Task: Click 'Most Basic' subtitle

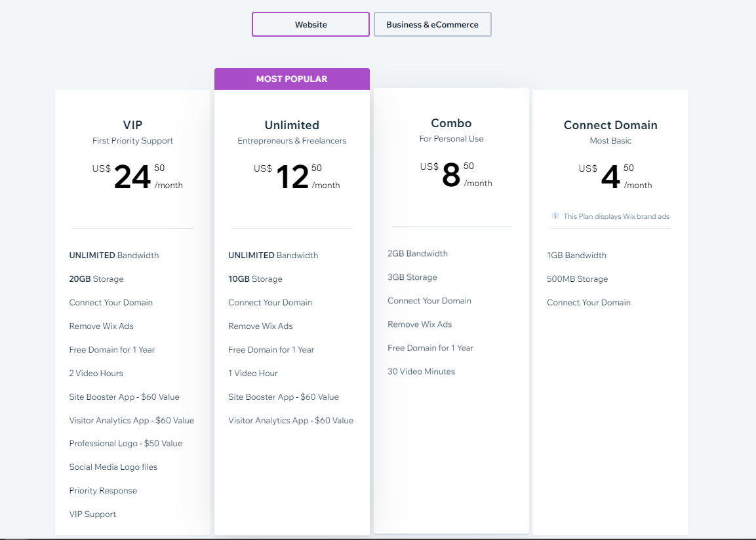Action: (610, 141)
